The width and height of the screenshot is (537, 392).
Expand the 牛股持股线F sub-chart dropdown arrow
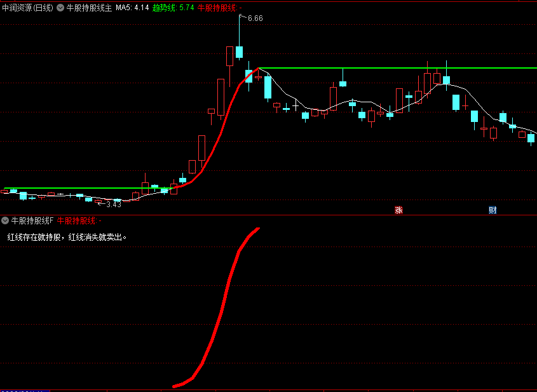pyautogui.click(x=5, y=220)
